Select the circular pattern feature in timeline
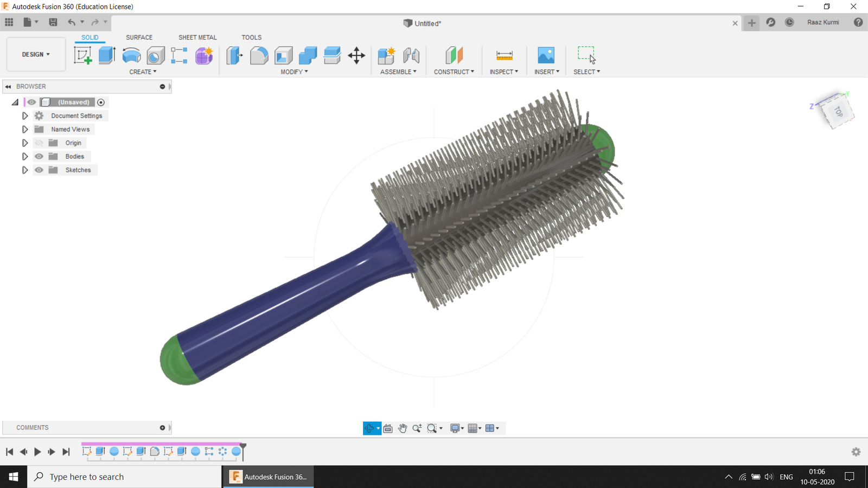 click(222, 451)
